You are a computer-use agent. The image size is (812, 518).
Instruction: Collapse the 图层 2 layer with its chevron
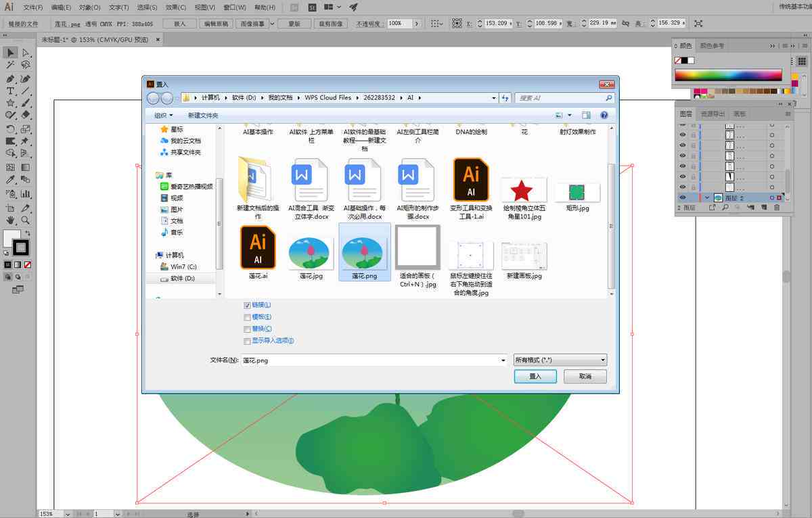click(x=707, y=197)
